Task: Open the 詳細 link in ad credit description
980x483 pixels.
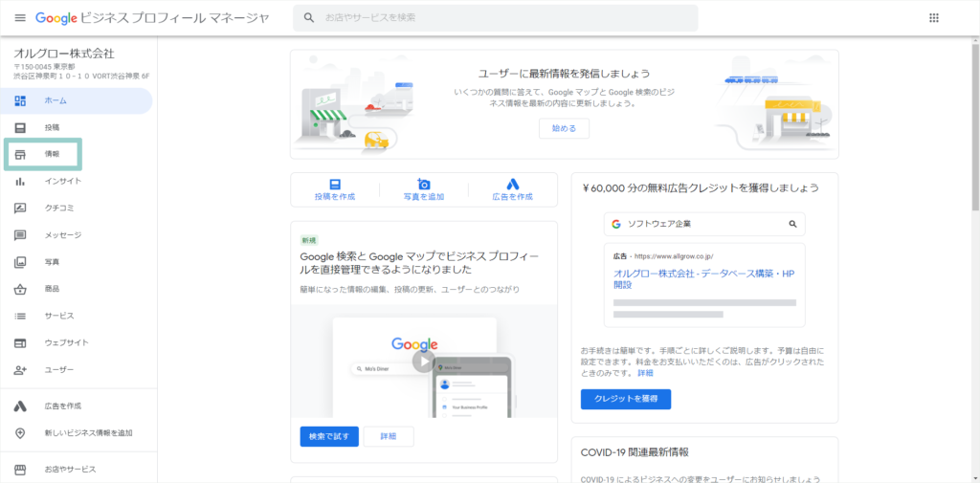Action: (645, 373)
